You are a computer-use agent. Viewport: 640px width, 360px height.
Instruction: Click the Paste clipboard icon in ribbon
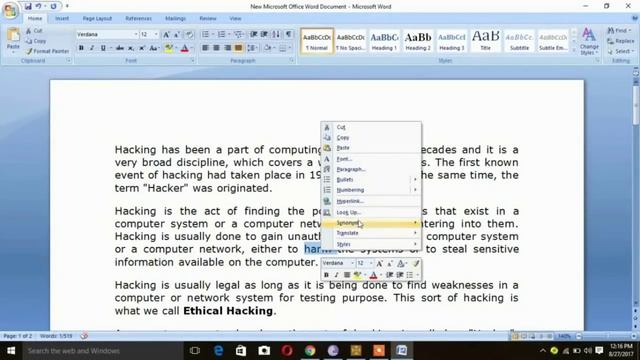coord(13,35)
